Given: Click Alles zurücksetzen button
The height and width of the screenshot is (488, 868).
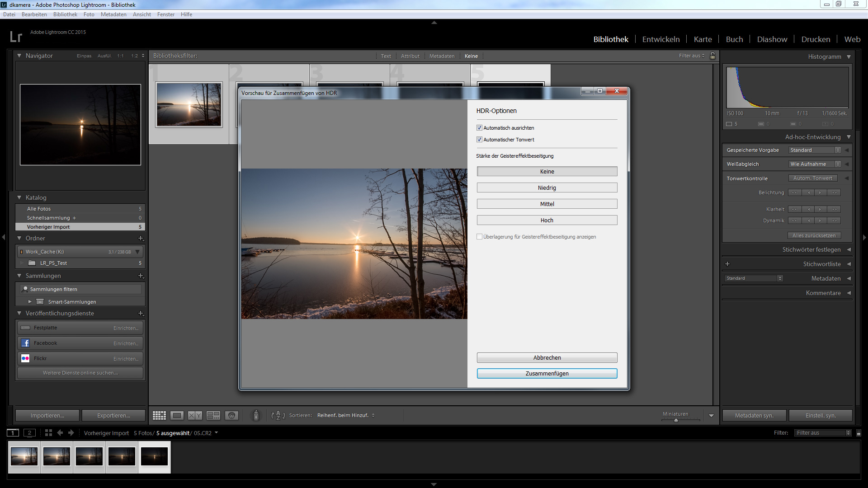Looking at the screenshot, I should [x=814, y=235].
